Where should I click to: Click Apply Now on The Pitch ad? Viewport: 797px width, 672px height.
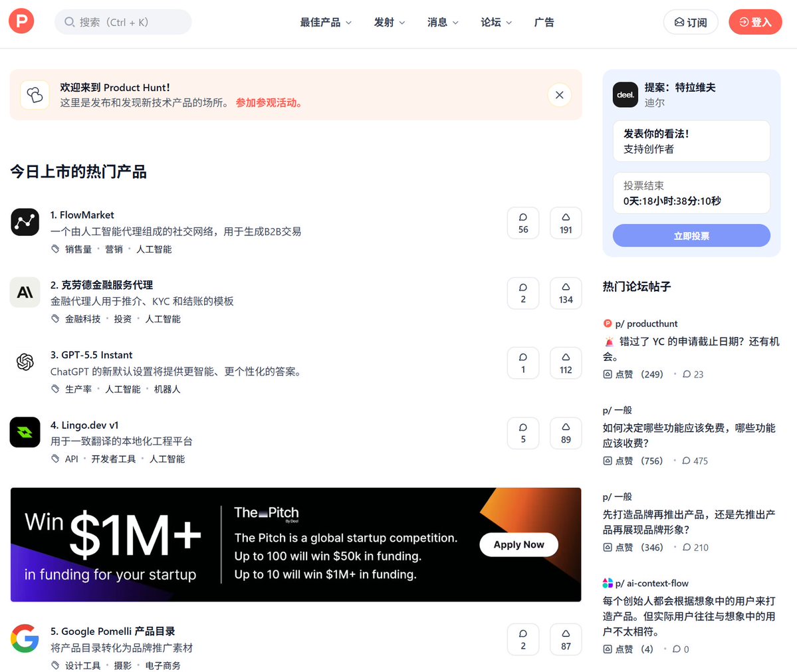pos(518,544)
